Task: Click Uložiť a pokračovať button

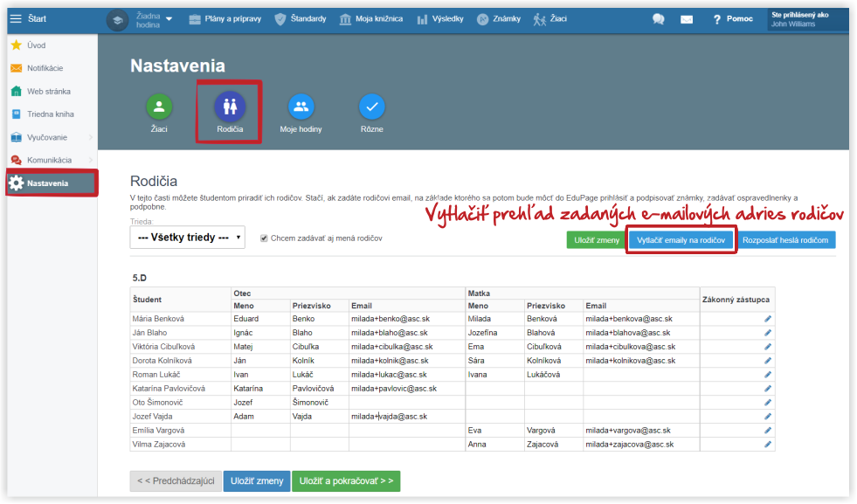Action: (x=346, y=481)
